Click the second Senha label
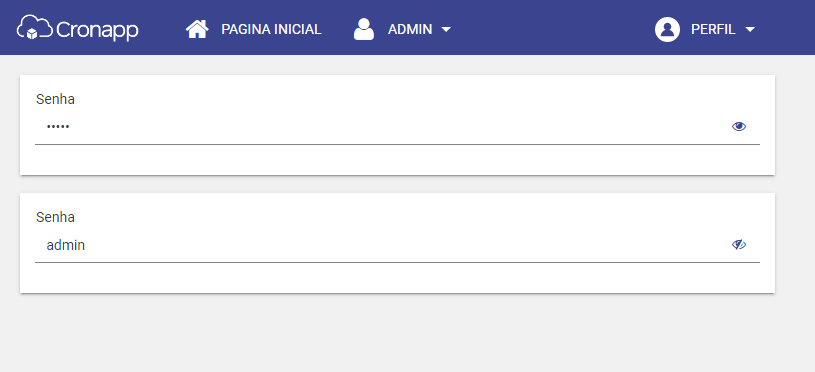Image resolution: width=815 pixels, height=372 pixels. tap(55, 217)
